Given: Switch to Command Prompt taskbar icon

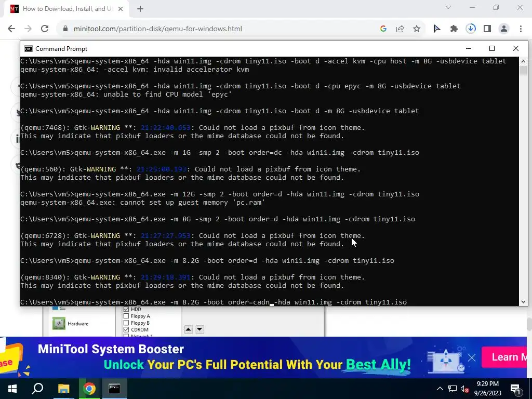Looking at the screenshot, I should tap(114, 389).
